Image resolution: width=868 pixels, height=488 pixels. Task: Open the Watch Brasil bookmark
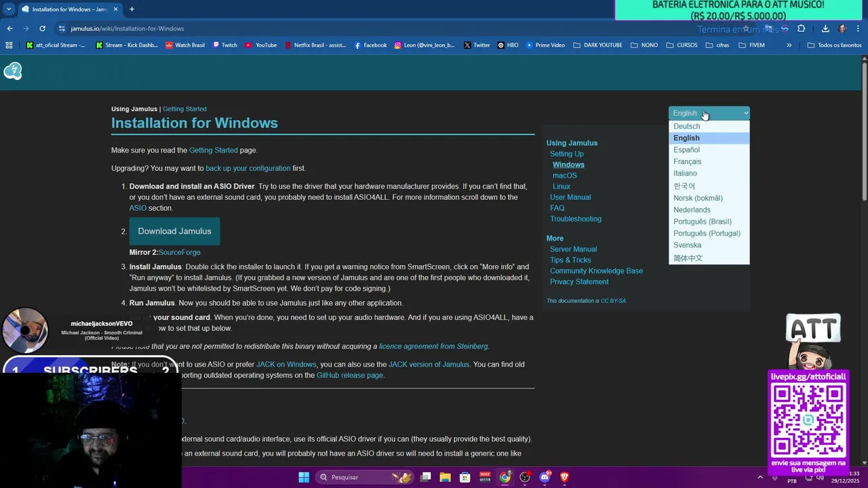185,45
